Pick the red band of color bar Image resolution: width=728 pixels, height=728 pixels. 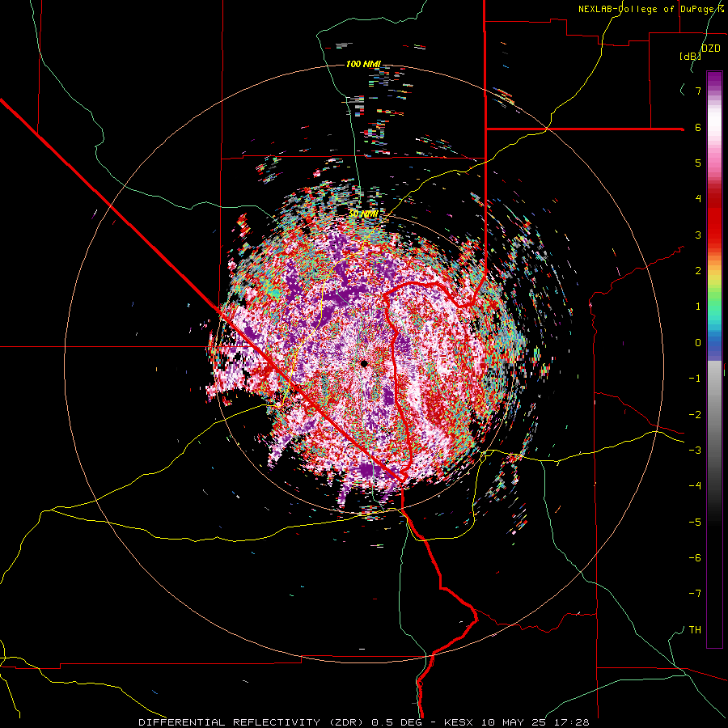[x=714, y=218]
